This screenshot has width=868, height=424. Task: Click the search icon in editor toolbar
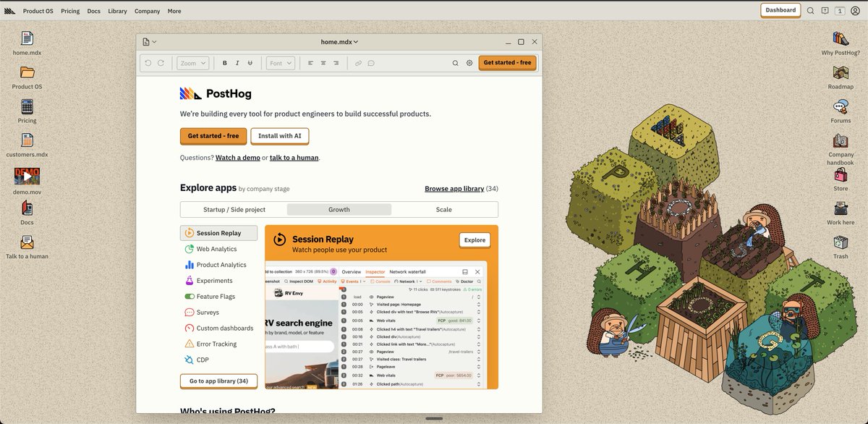[x=455, y=63]
